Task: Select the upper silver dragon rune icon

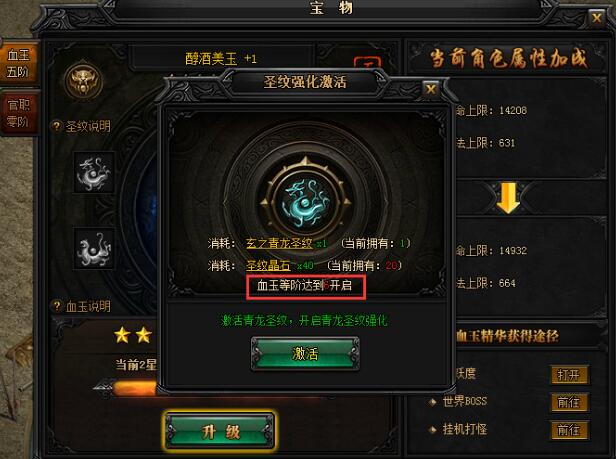Action: tap(94, 172)
